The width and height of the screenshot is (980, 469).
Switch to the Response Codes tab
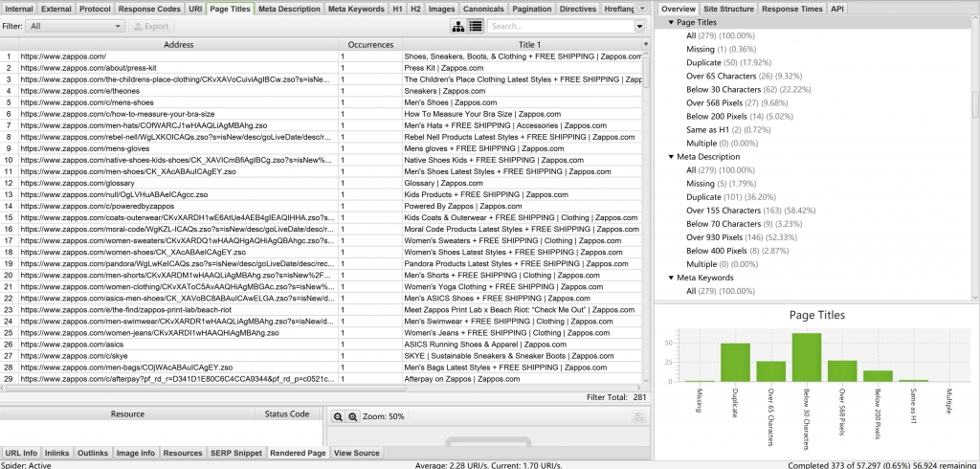[x=149, y=9]
